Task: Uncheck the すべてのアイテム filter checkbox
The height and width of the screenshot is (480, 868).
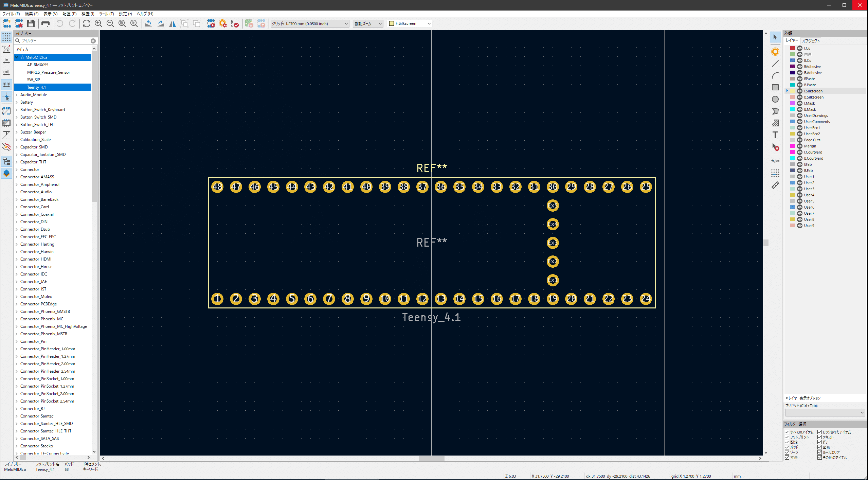Action: coord(787,432)
